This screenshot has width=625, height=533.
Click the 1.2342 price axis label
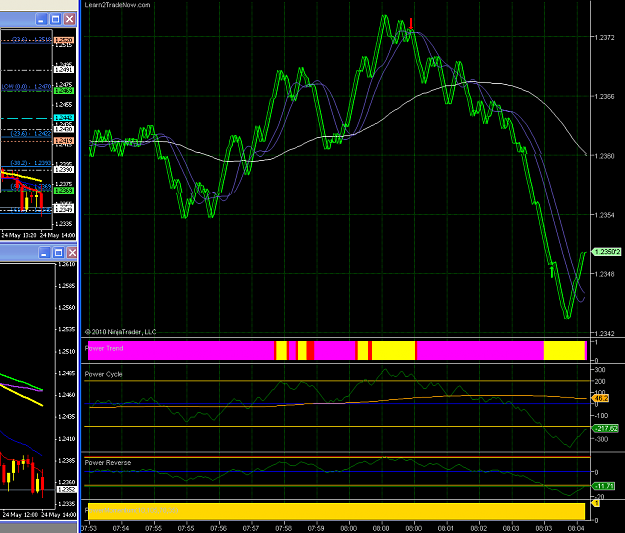pyautogui.click(x=605, y=333)
